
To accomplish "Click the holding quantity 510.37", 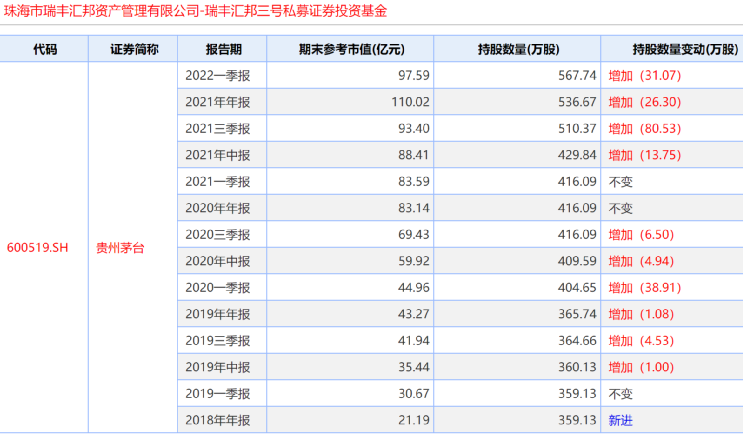I will coord(577,128).
